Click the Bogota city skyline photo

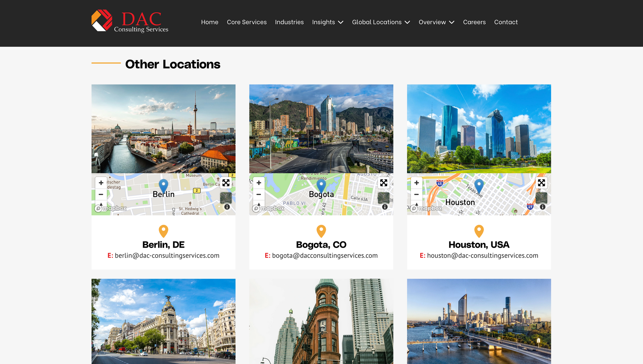pos(321,128)
